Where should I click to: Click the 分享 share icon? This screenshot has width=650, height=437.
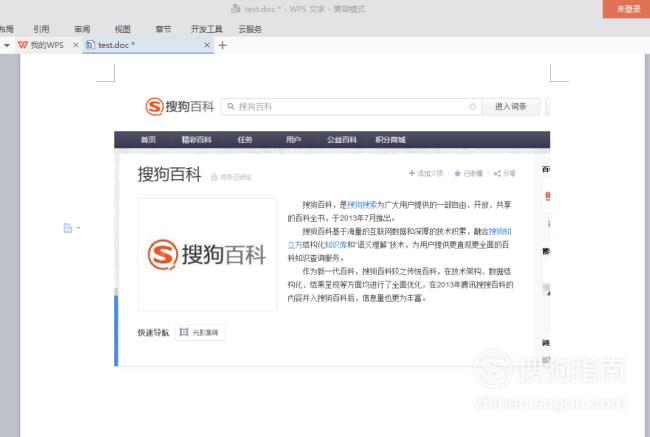tap(497, 173)
